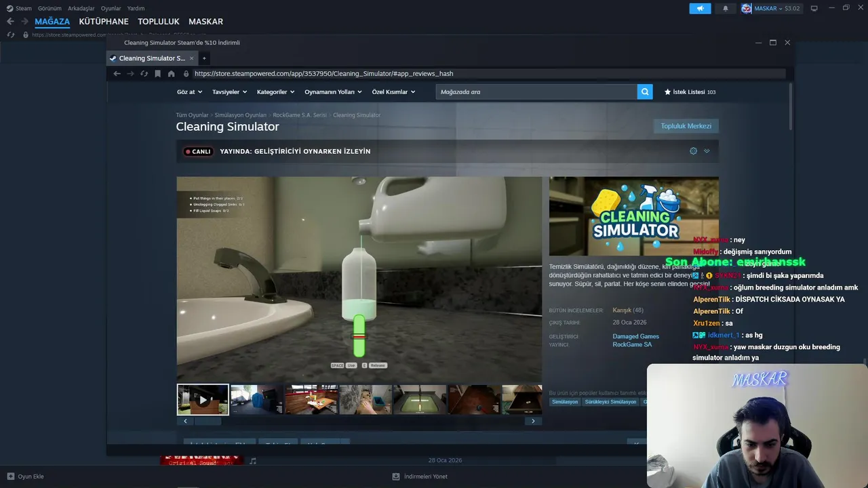Reload the main Steam page
Viewport: 868px width, 488px height.
[11, 35]
